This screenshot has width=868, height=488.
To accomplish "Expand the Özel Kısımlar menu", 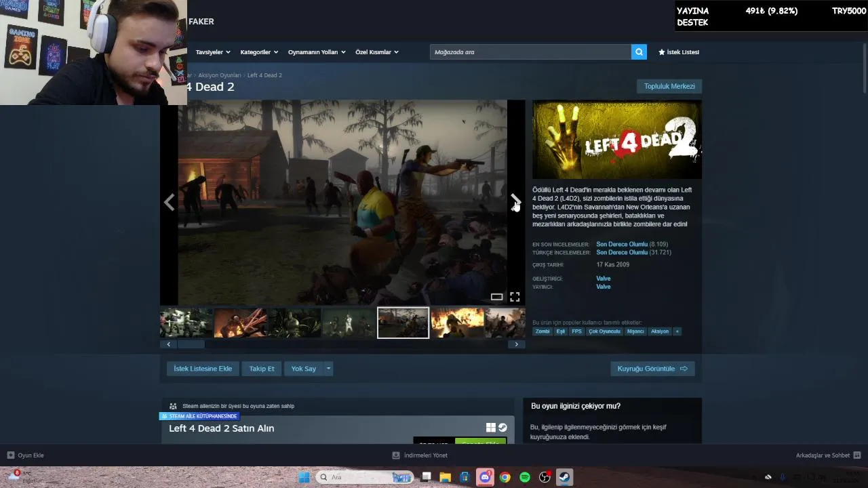I will pyautogui.click(x=377, y=52).
